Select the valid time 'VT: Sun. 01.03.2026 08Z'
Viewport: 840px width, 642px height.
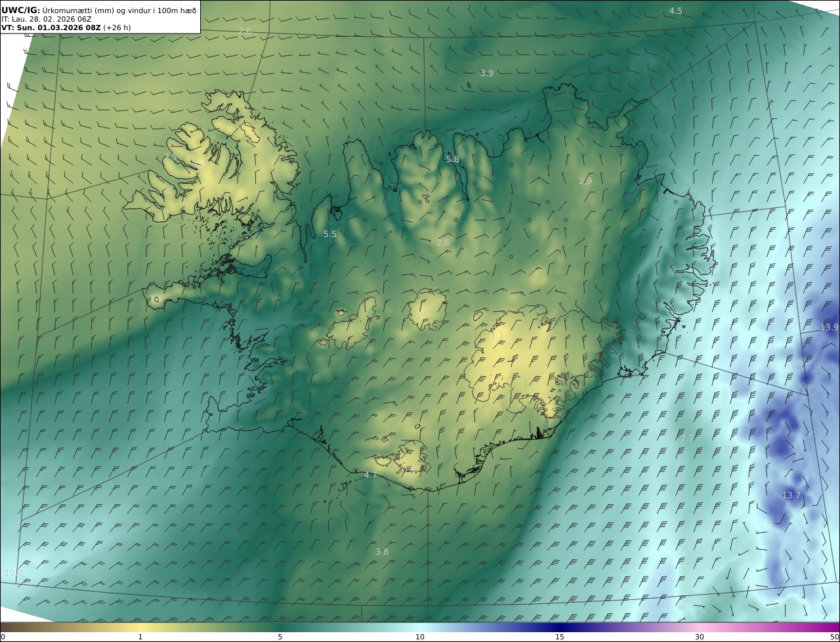pyautogui.click(x=51, y=28)
